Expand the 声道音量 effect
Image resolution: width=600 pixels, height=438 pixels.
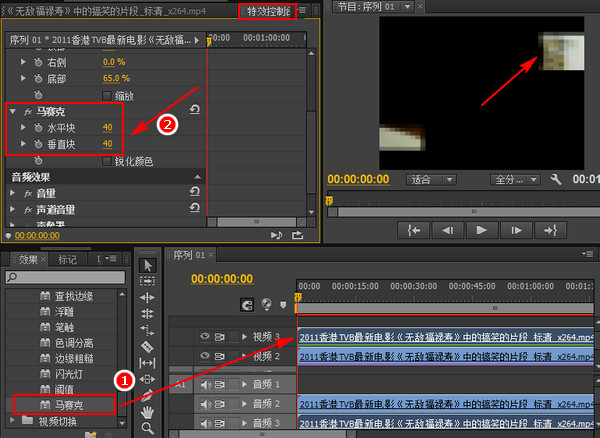pyautogui.click(x=12, y=209)
